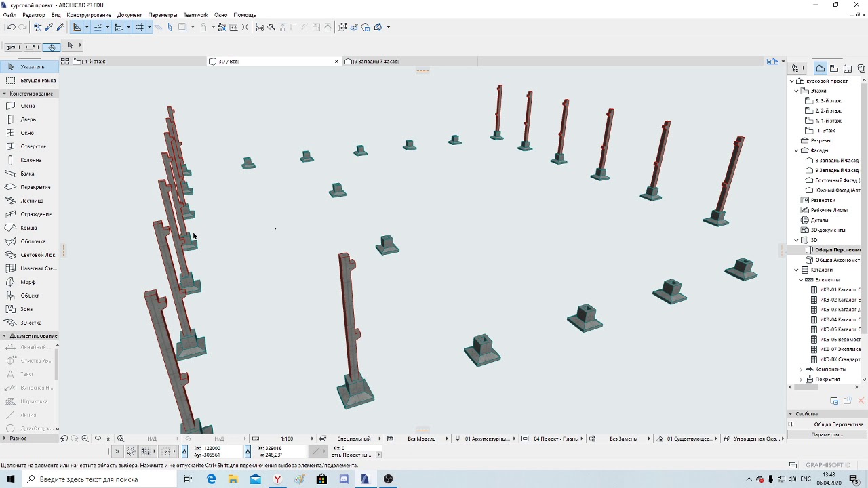
Task: Toggle the grid snap button in toolbar
Action: (x=140, y=27)
